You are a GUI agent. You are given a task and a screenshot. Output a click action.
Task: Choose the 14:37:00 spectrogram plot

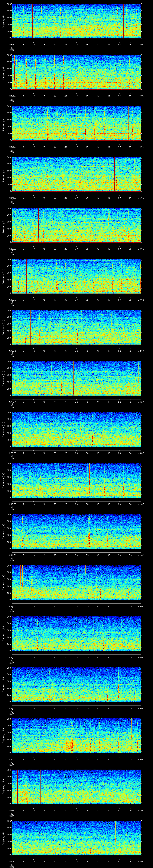point(77,327)
